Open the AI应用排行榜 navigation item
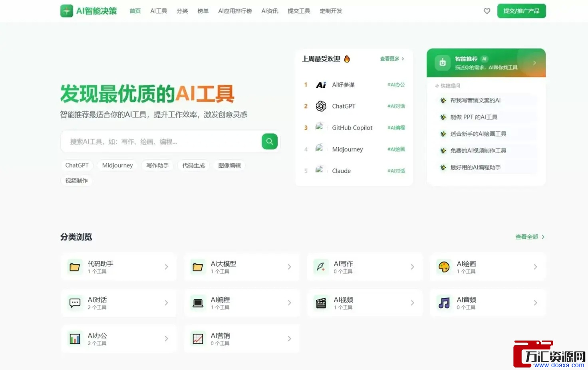This screenshot has width=588, height=370. [235, 11]
